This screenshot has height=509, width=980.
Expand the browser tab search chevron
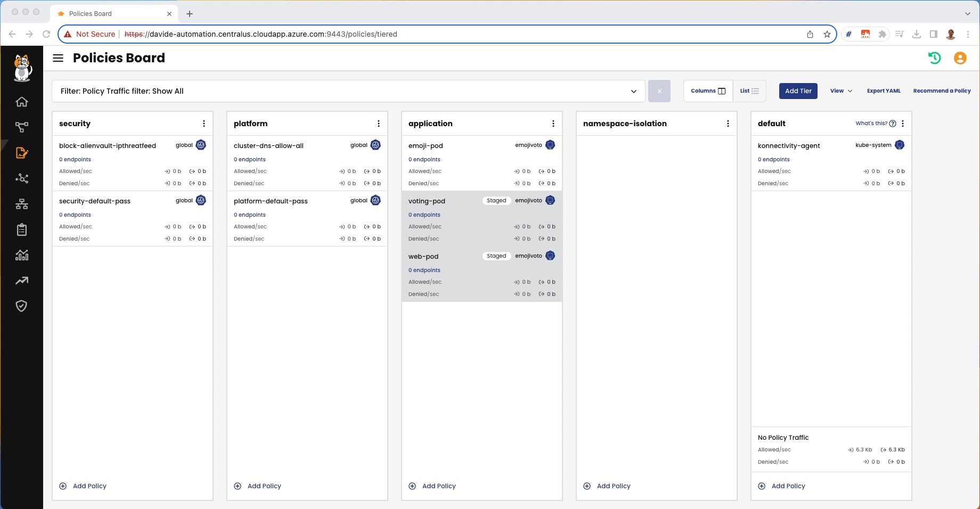(968, 13)
